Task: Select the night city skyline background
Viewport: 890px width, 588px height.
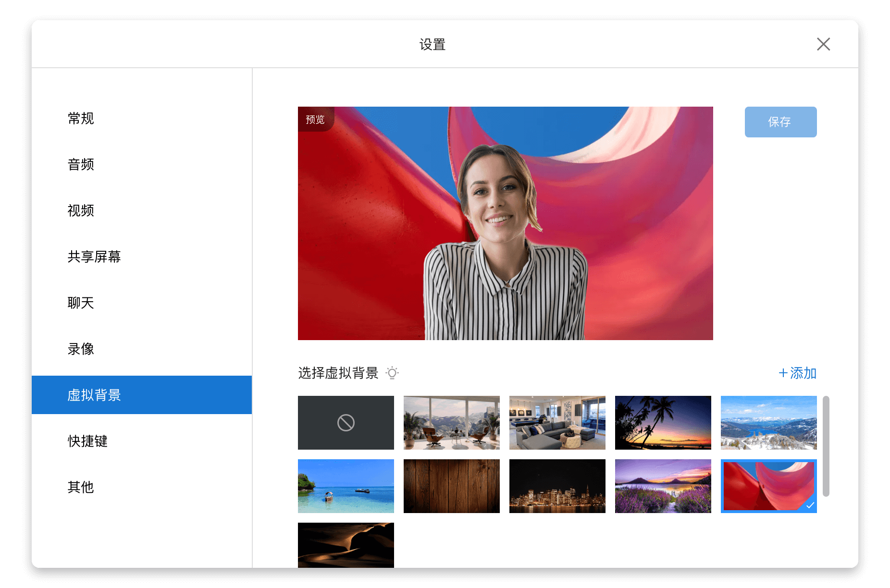Action: click(557, 486)
